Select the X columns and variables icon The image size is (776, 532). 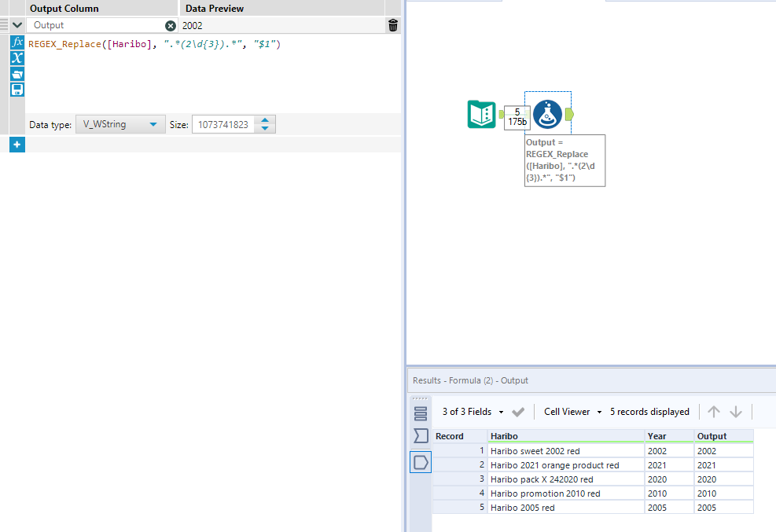click(17, 58)
